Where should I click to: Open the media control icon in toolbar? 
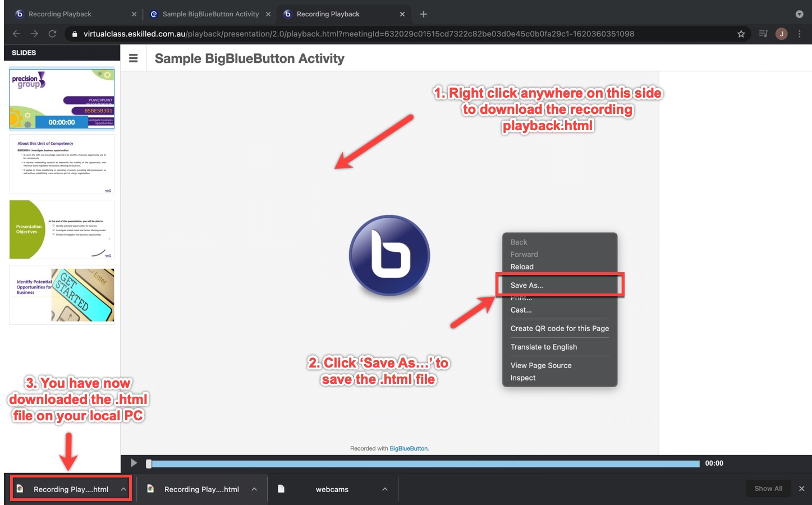coord(763,34)
